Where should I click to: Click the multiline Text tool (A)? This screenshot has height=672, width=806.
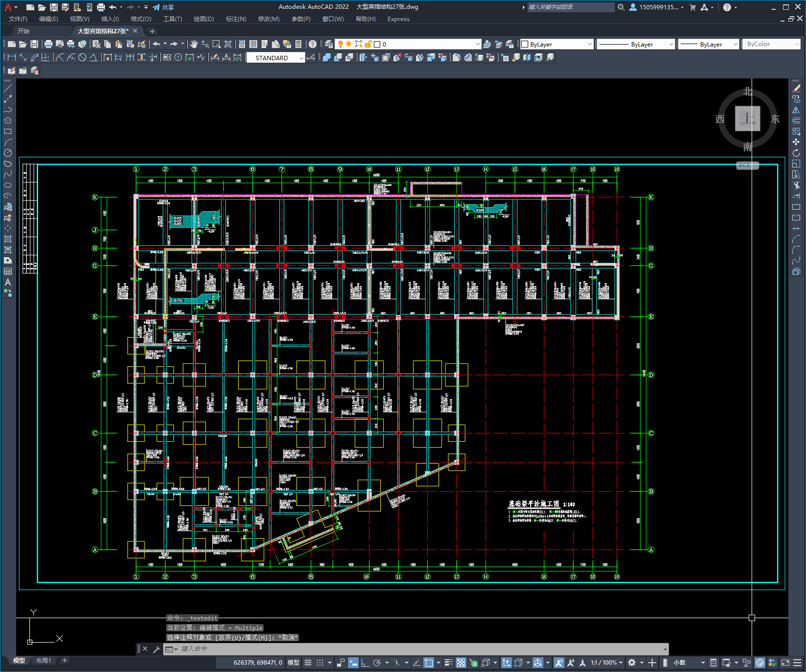click(8, 282)
